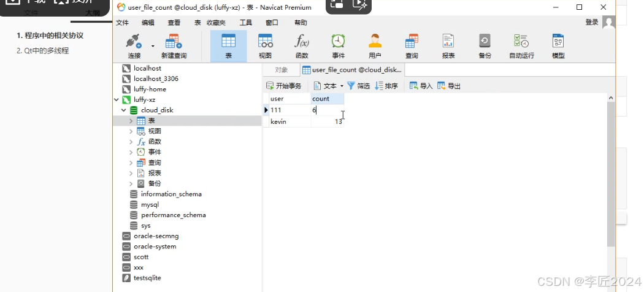Click the count column header
The image size is (644, 292).
[328, 99]
